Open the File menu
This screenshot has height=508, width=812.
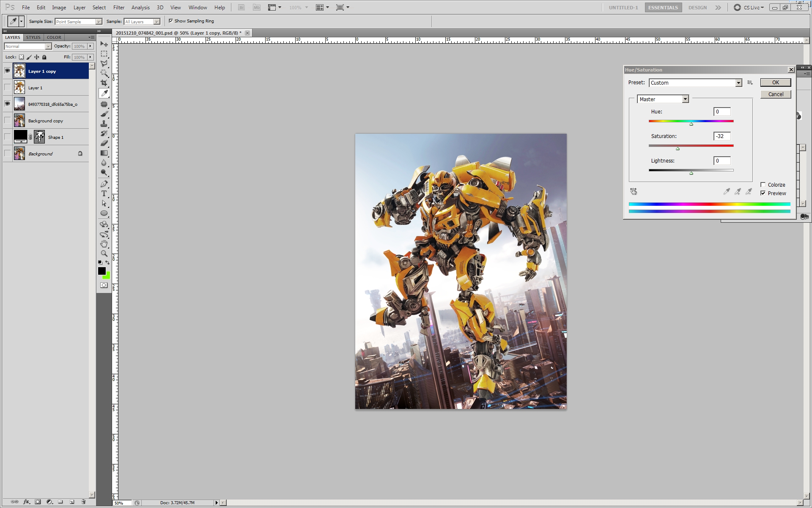point(26,8)
